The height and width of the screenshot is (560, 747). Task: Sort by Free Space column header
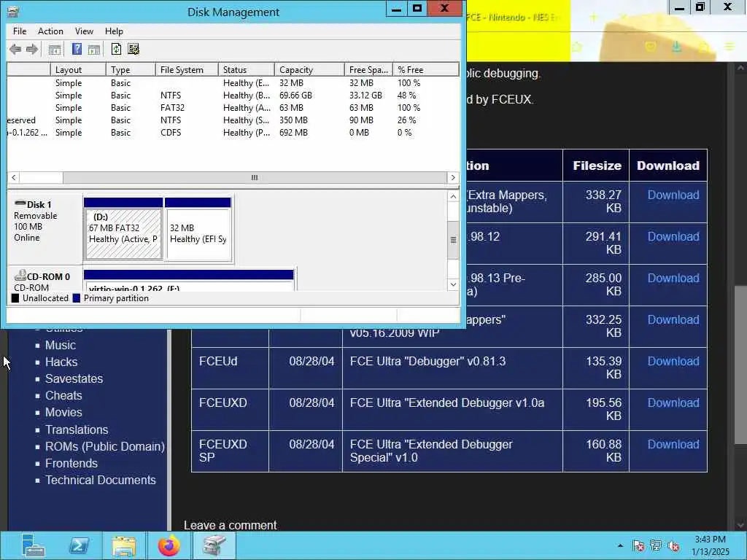(x=368, y=69)
